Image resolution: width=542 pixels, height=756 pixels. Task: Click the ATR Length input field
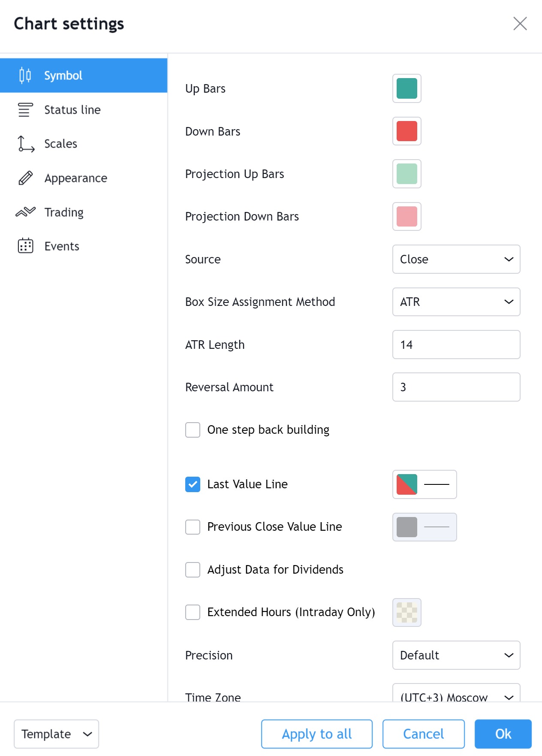[x=456, y=345]
